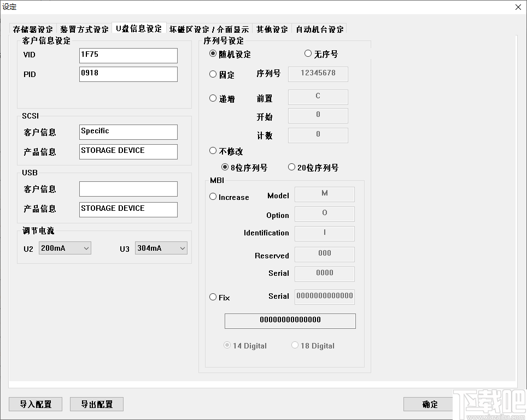Viewport: 527px width, 420px height.
Task: Click the empty USB 客户信息 field
Action: [128, 188]
